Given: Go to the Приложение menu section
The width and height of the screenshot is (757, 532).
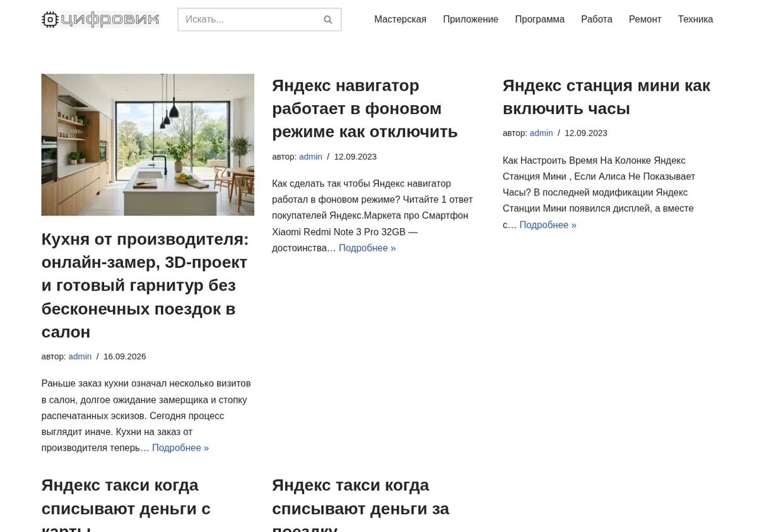Looking at the screenshot, I should (471, 20).
